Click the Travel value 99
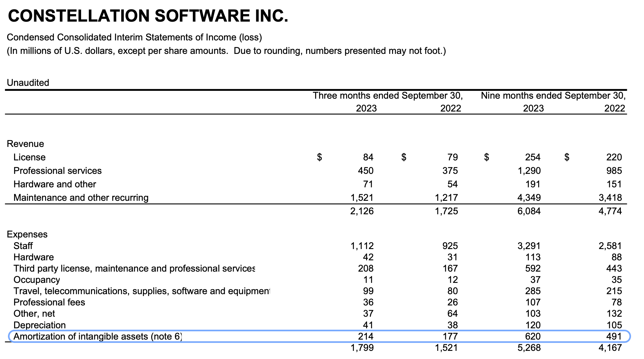 click(368, 291)
